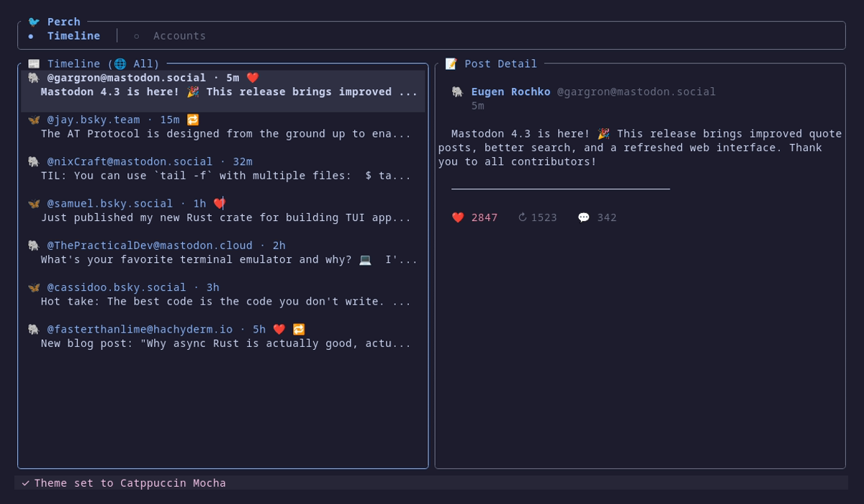Click the party popper emoji in the detail post

click(x=603, y=133)
